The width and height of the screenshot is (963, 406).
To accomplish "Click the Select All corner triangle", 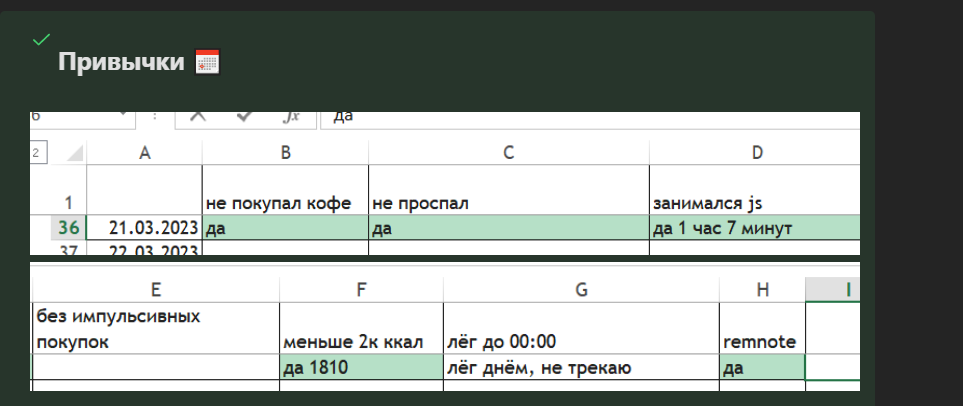I will click(72, 153).
